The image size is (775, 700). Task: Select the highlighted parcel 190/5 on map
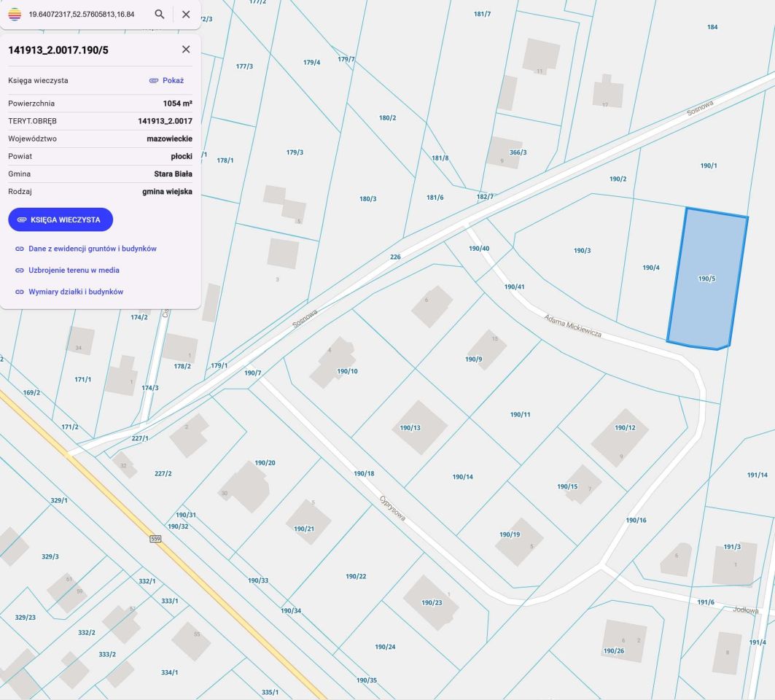coord(706,279)
